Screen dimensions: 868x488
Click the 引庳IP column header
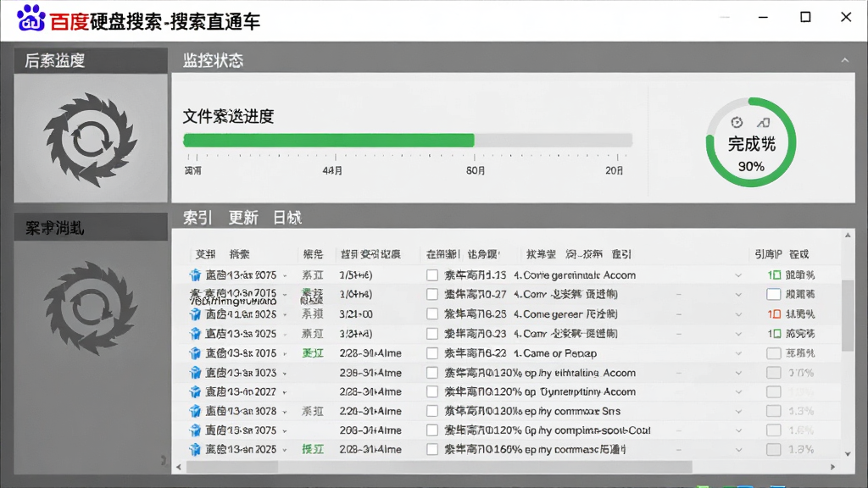click(x=768, y=254)
